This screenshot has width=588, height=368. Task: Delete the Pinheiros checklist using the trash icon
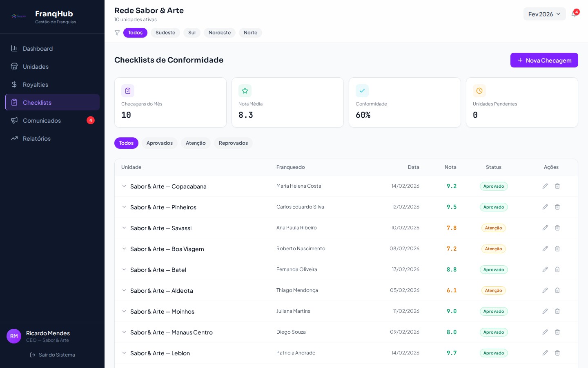pyautogui.click(x=557, y=207)
